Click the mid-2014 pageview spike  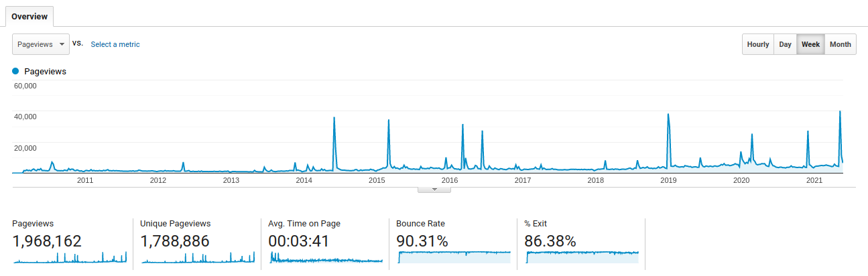click(x=334, y=118)
